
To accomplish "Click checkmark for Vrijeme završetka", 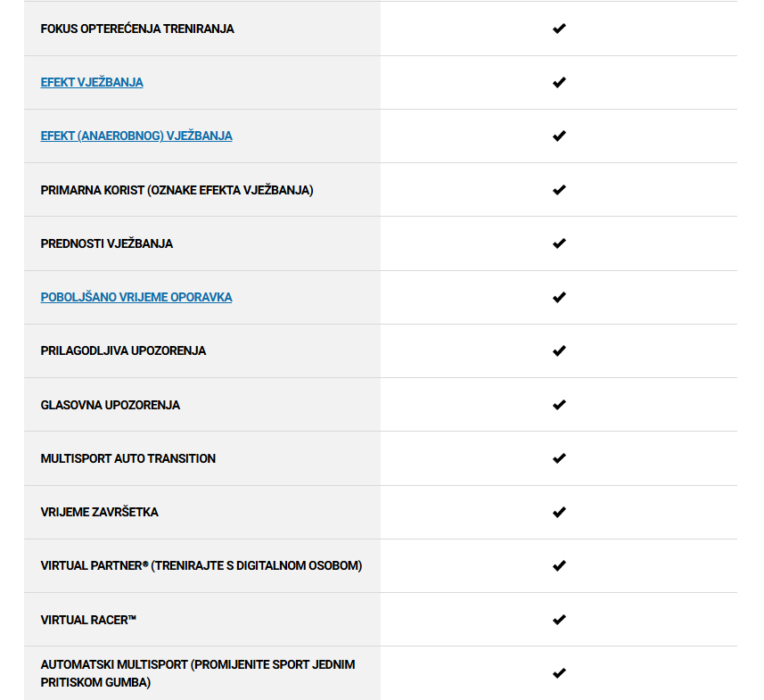I will [x=559, y=513].
